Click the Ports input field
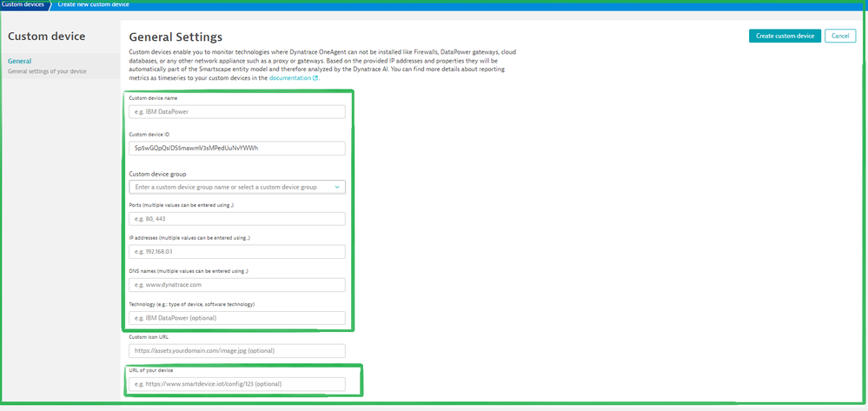The width and height of the screenshot is (868, 411). coord(236,219)
